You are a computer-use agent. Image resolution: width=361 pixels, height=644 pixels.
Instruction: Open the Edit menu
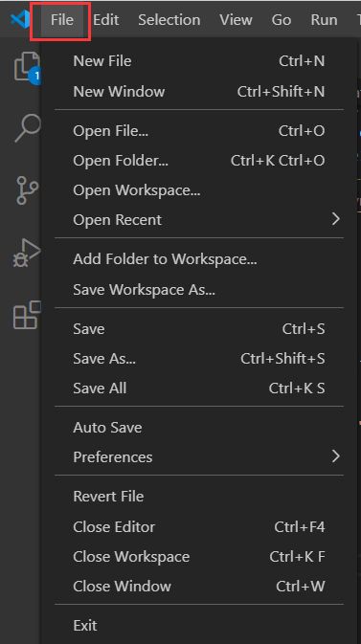105,20
